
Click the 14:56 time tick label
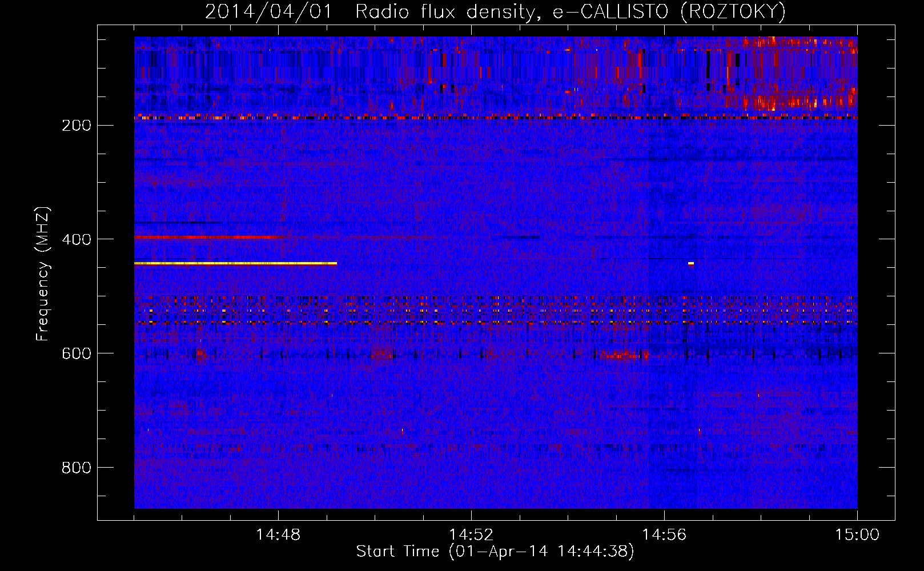coord(664,535)
